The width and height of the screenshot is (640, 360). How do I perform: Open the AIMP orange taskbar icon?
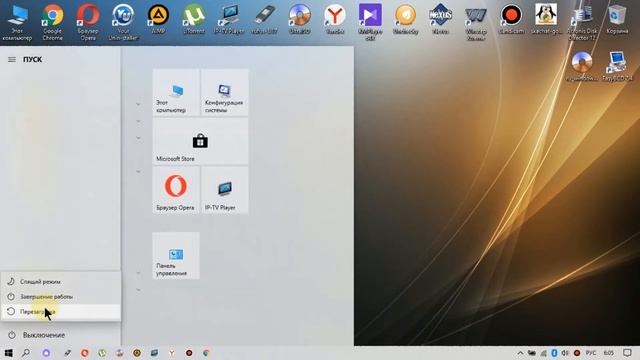point(137,353)
